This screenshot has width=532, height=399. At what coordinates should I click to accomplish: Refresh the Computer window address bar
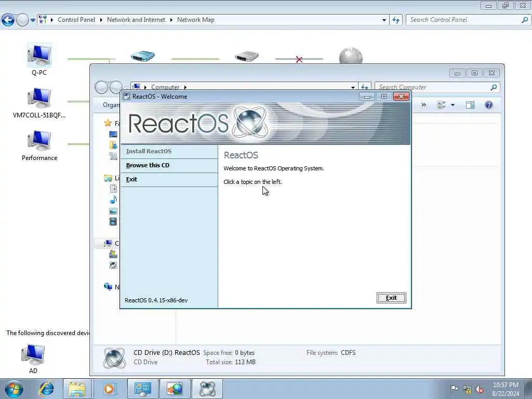pos(365,87)
